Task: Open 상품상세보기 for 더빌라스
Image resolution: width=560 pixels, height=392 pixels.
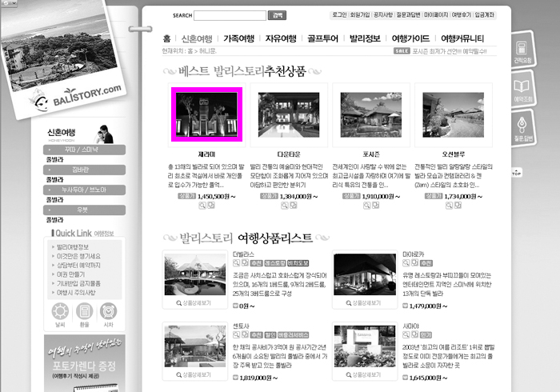Action: pyautogui.click(x=194, y=303)
